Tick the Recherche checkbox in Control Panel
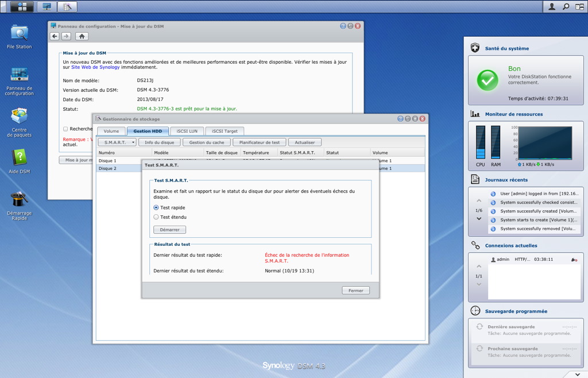Screen dimensions: 588x378 coord(65,129)
